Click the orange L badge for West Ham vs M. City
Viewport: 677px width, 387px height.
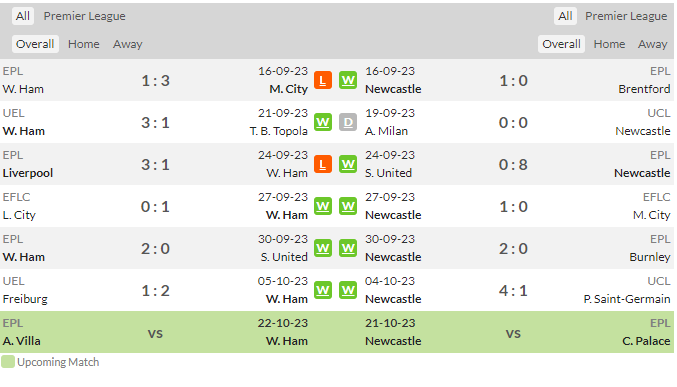323,80
